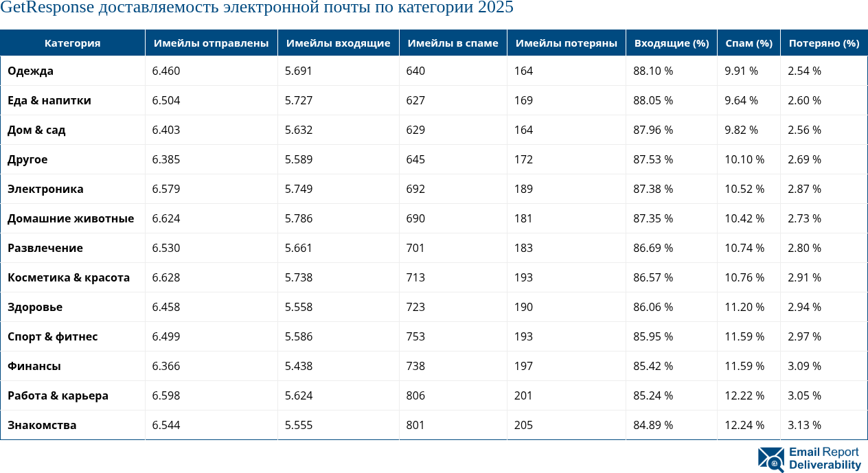Select the Косметика & красота row

[x=68, y=277]
